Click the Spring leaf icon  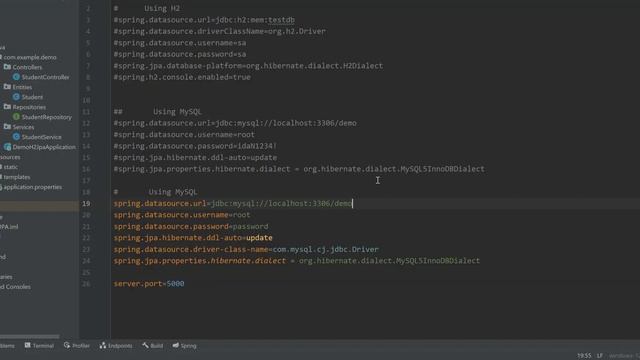coord(176,345)
